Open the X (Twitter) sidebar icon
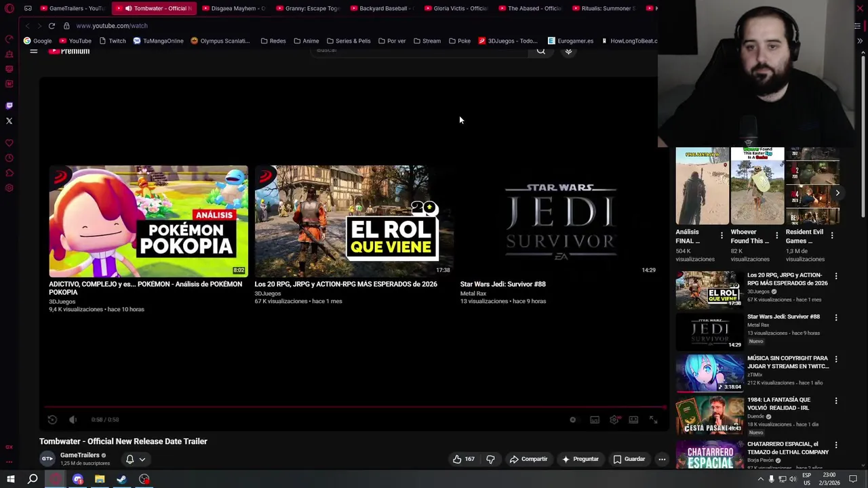 9,121
